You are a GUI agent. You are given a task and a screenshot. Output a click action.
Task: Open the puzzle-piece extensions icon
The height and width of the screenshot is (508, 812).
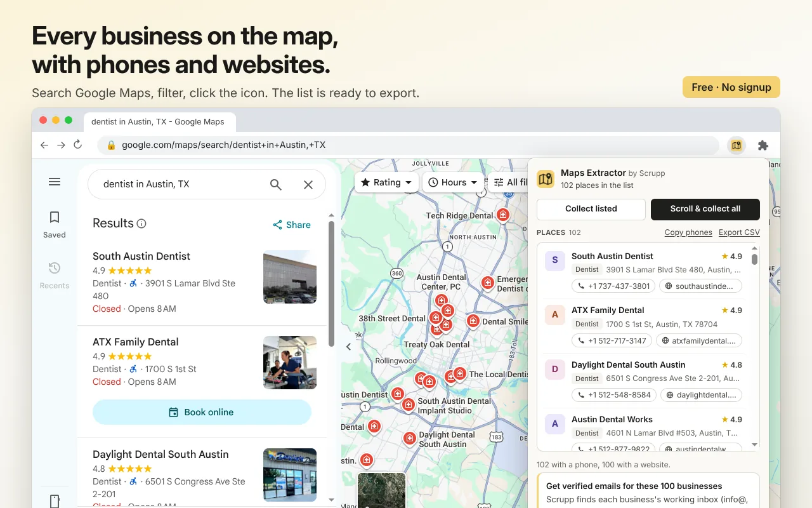click(763, 145)
